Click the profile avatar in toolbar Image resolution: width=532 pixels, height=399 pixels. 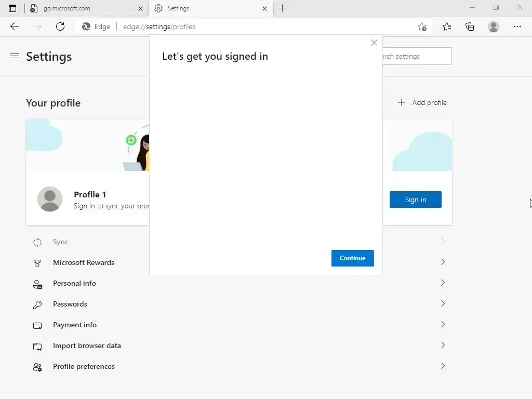pyautogui.click(x=494, y=26)
